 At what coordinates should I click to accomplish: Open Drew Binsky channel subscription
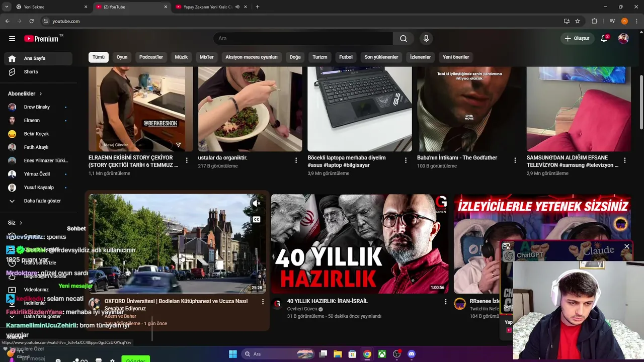point(38,107)
